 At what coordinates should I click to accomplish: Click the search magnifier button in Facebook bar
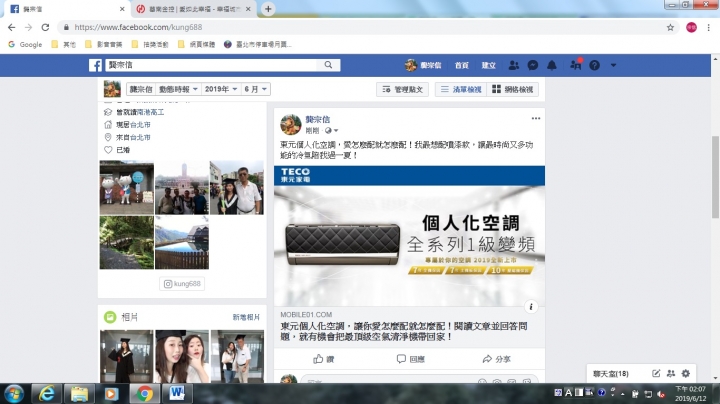(328, 65)
